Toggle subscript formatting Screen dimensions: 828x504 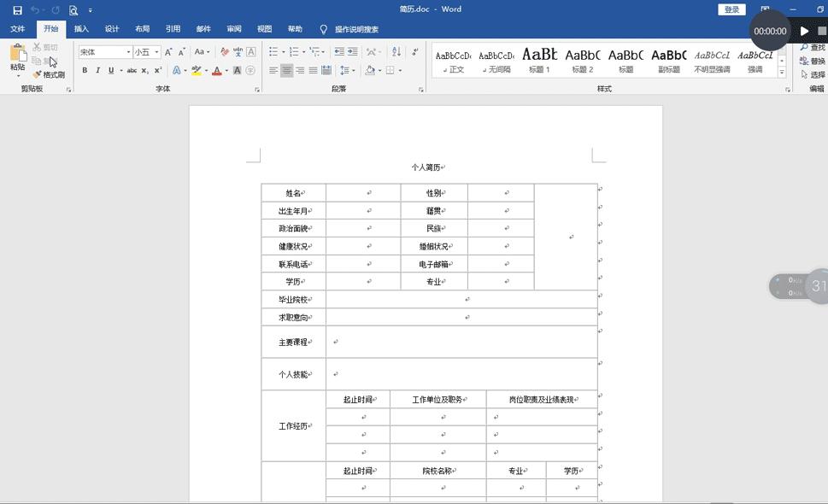pos(144,70)
